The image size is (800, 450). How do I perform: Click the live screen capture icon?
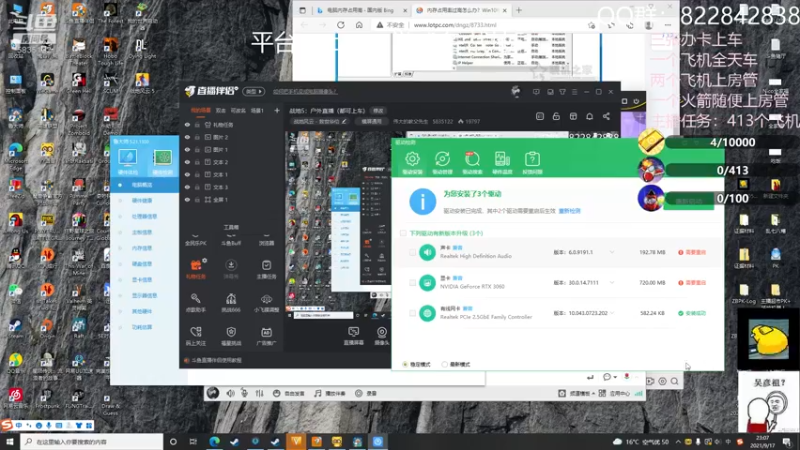pyautogui.click(x=353, y=332)
